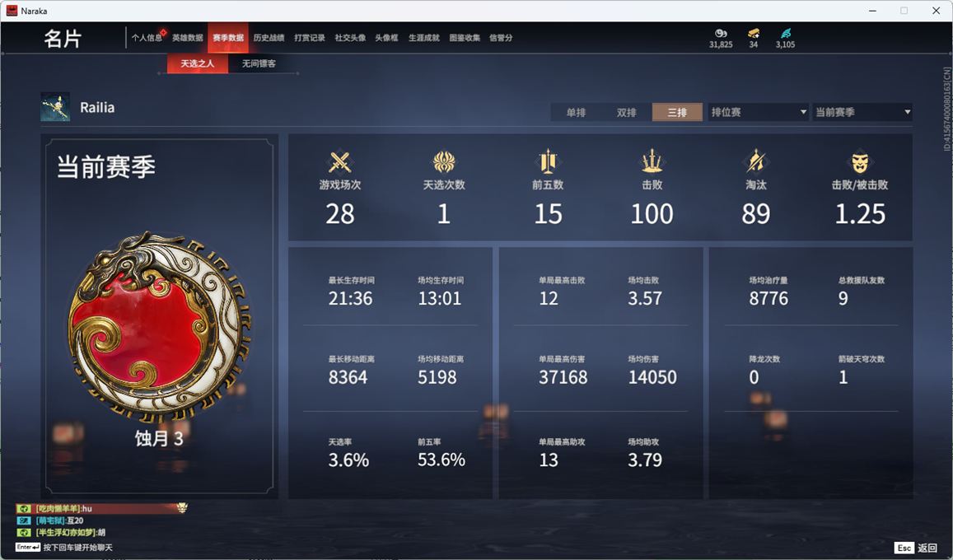Click the teal feather currency icon
The width and height of the screenshot is (953, 560).
(x=785, y=33)
